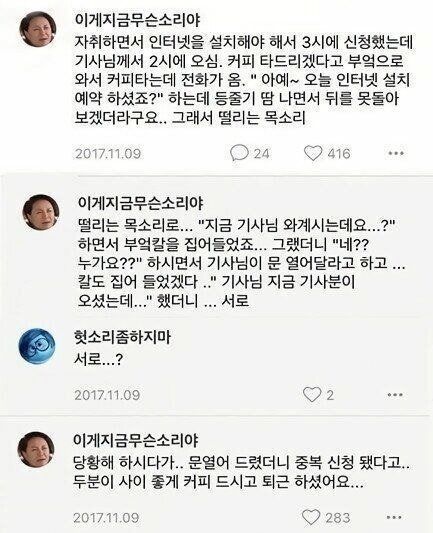Select the 2017.11.09 date below '서로...?' reply
The image size is (433, 533).
tap(107, 395)
